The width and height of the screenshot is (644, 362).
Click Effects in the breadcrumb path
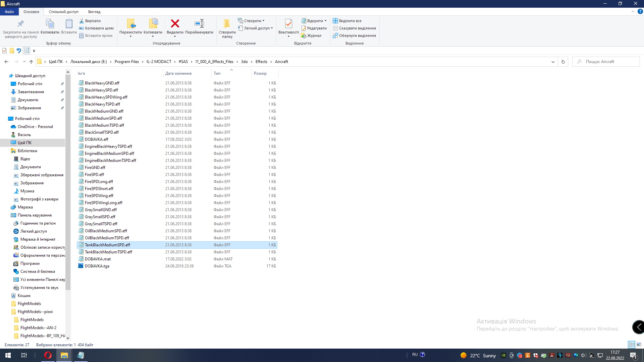click(x=261, y=62)
